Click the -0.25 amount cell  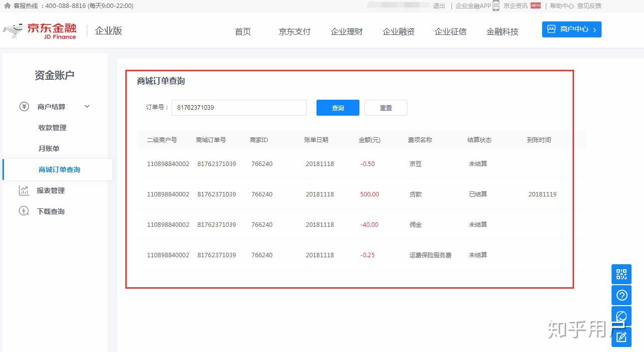pyautogui.click(x=367, y=255)
